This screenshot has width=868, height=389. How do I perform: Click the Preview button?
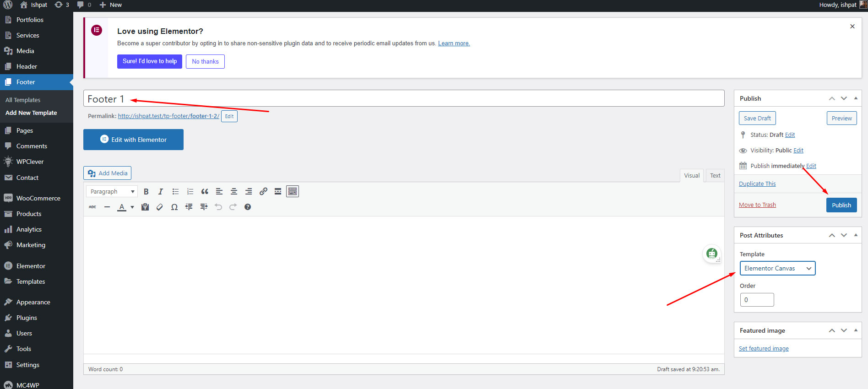point(841,118)
